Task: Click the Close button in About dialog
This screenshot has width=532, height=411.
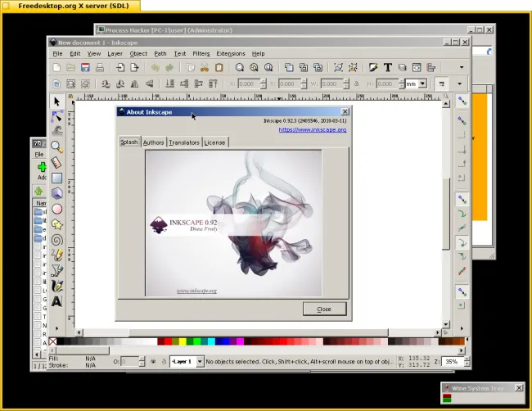Action: click(x=324, y=309)
